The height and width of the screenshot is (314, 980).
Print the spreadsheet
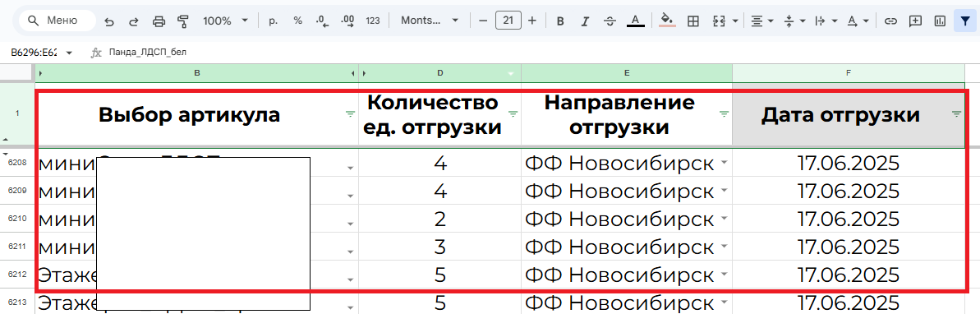click(x=159, y=21)
